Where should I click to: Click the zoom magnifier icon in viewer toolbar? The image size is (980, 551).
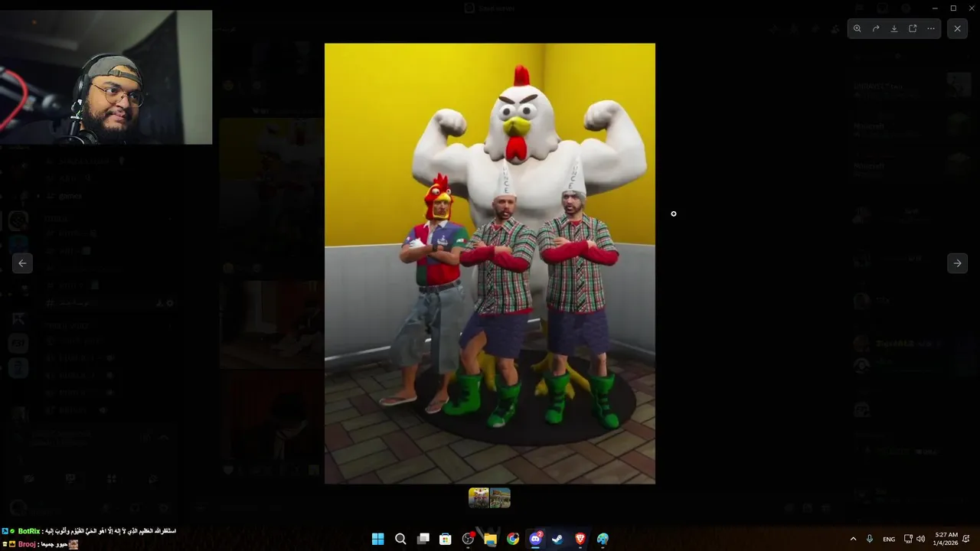point(857,28)
